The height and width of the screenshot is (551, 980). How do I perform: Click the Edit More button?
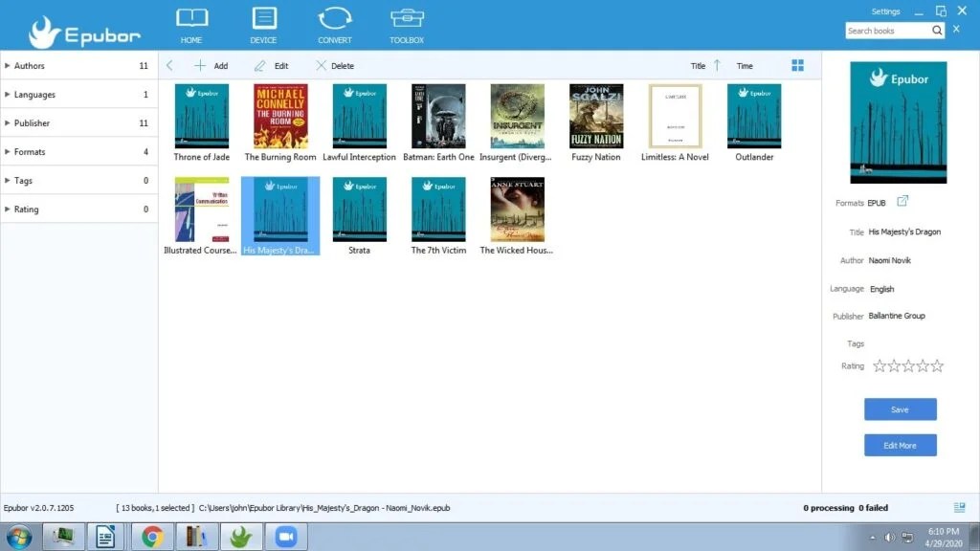pyautogui.click(x=900, y=444)
